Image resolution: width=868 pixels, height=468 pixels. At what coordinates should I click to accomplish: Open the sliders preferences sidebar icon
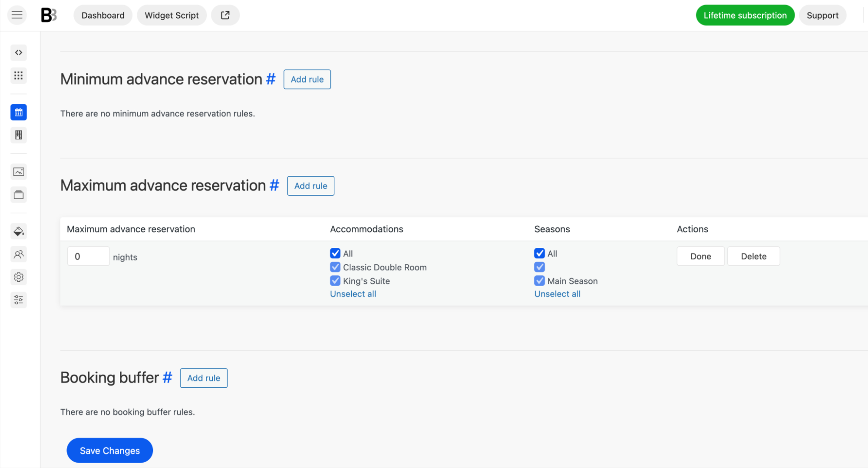[19, 300]
